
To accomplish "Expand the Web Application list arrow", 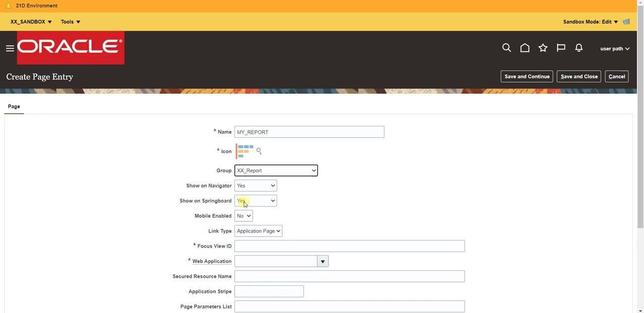I will pyautogui.click(x=323, y=261).
